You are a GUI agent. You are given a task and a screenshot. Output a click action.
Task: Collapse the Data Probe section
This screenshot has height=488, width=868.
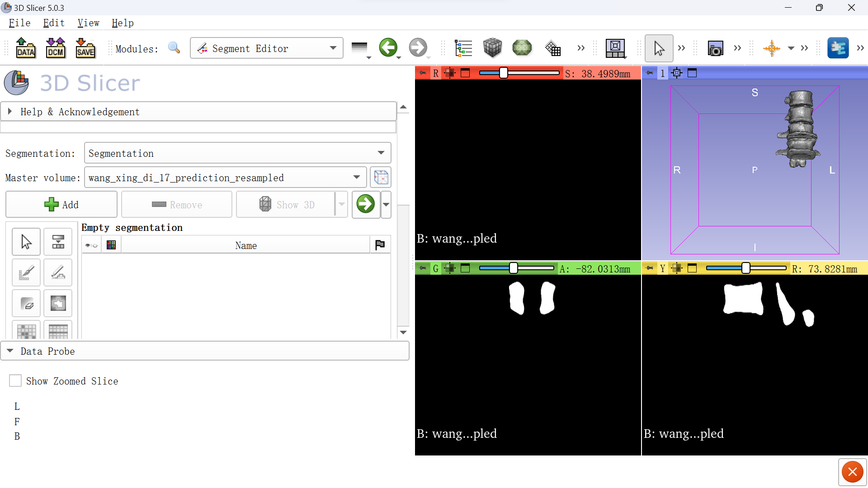tap(204, 351)
